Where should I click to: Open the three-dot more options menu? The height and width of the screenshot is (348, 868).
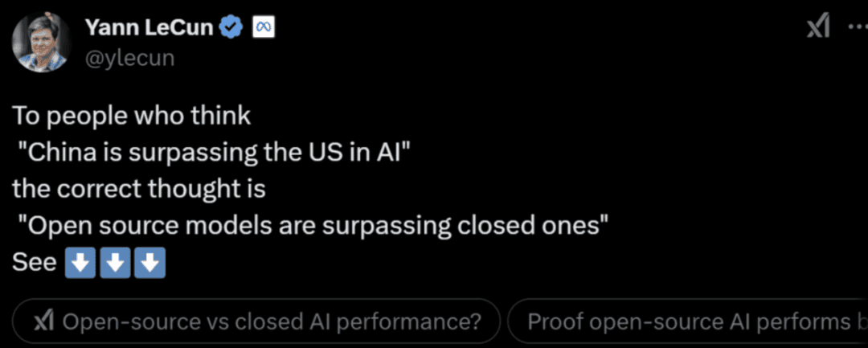tap(858, 27)
